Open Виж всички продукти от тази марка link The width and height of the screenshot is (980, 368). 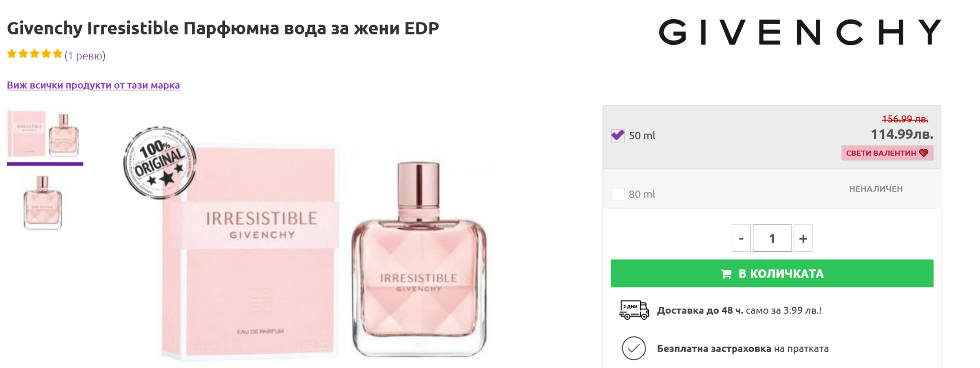(x=93, y=85)
